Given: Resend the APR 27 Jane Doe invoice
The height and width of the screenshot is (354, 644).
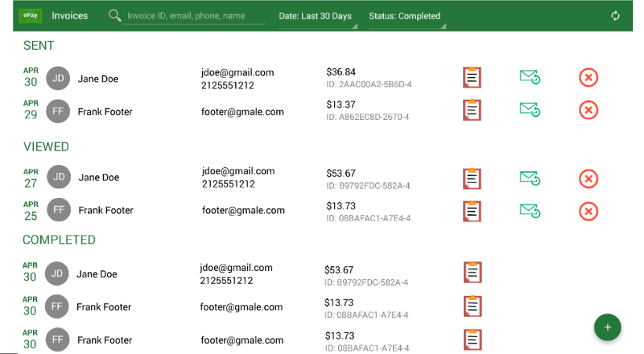Looking at the screenshot, I should point(530,179).
